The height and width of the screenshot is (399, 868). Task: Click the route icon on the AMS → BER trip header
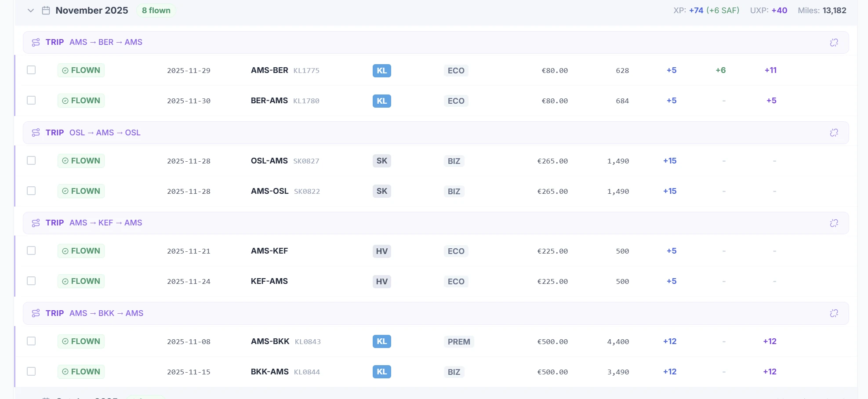[36, 42]
